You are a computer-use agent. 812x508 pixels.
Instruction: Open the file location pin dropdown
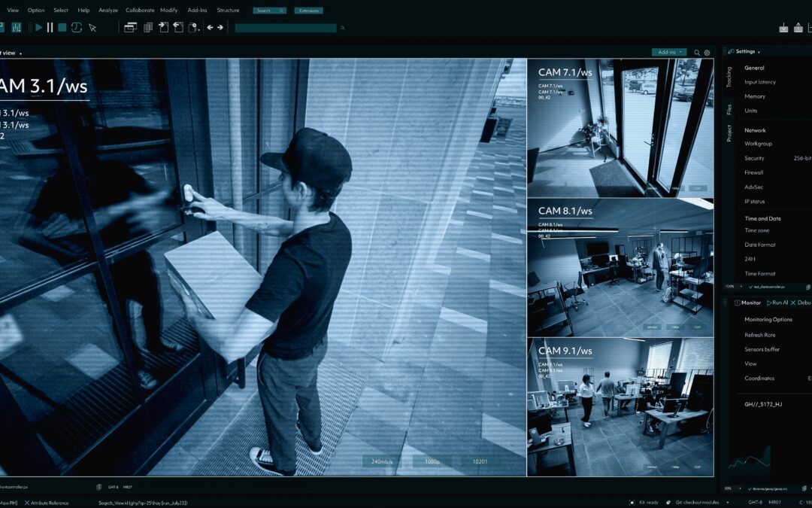(194, 28)
